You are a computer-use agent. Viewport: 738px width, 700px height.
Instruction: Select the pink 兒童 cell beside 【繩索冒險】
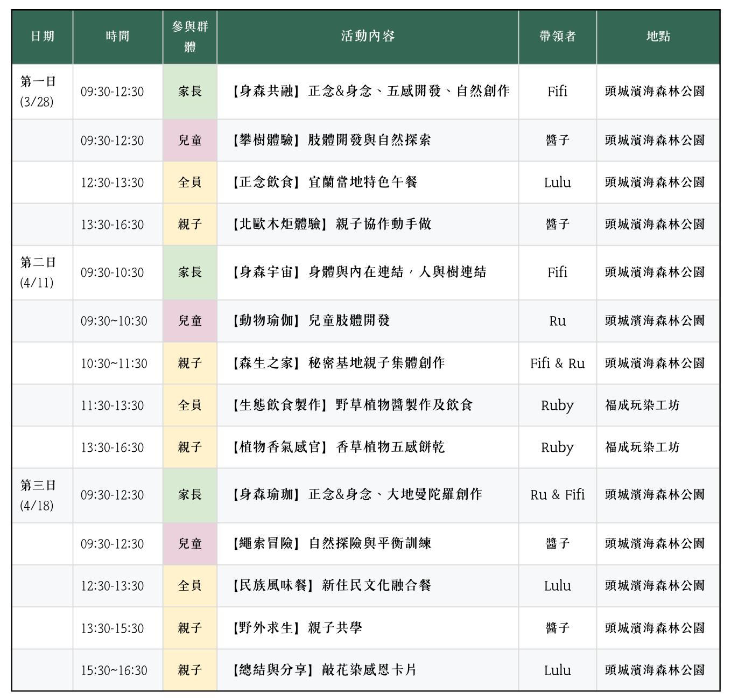[x=190, y=544]
